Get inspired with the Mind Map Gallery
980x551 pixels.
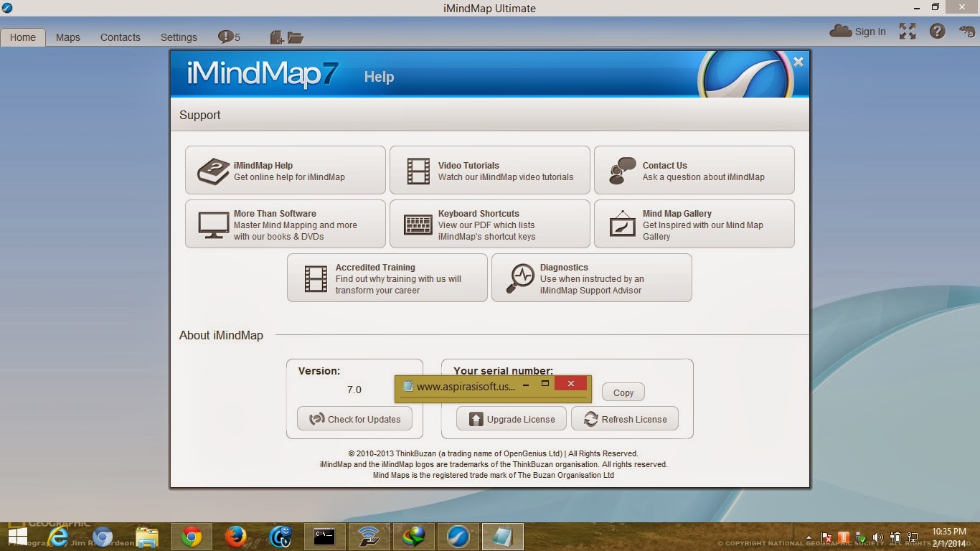(694, 224)
